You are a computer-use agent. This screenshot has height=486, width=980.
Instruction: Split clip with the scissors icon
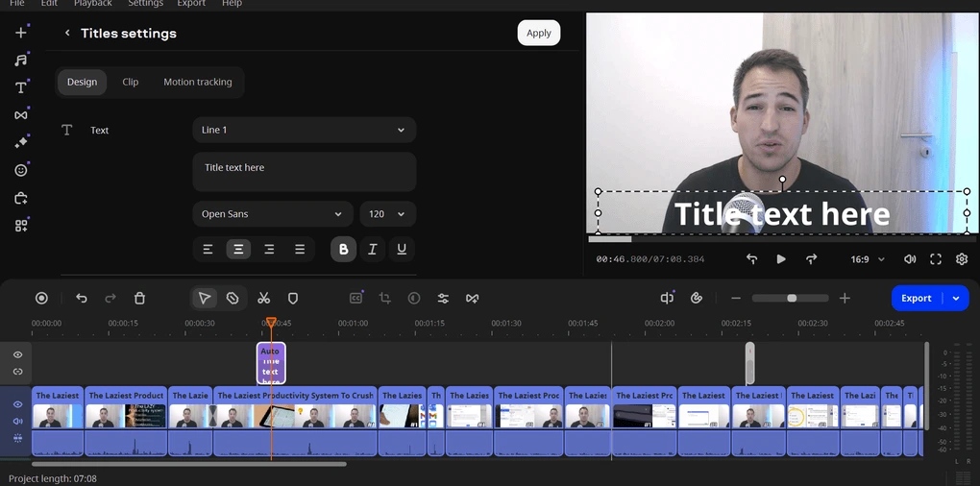point(264,299)
